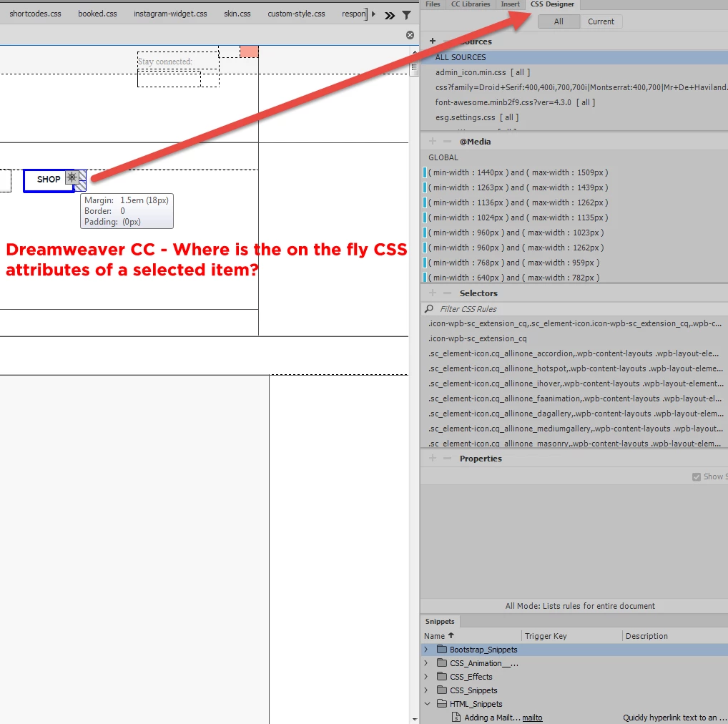
Task: Expand the Bootstrap_Snippets folder
Action: 426,649
